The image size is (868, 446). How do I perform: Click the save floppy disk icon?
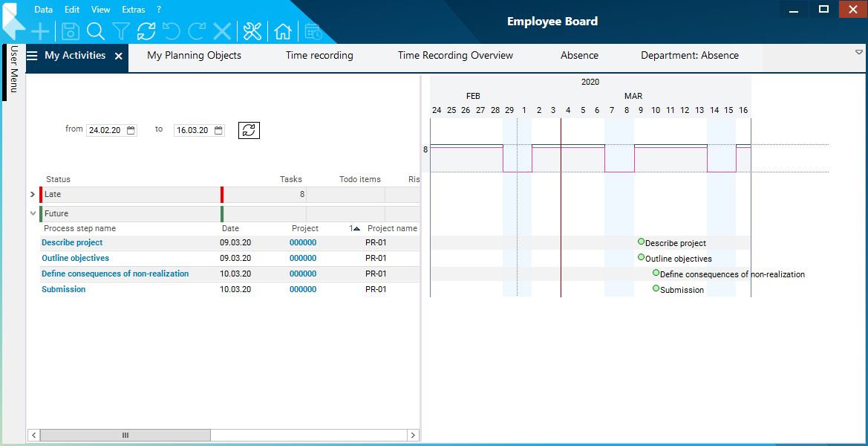tap(71, 31)
